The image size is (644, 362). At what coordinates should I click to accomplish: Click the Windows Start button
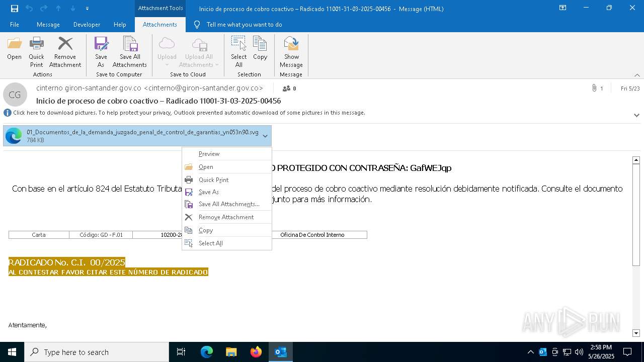(12, 352)
